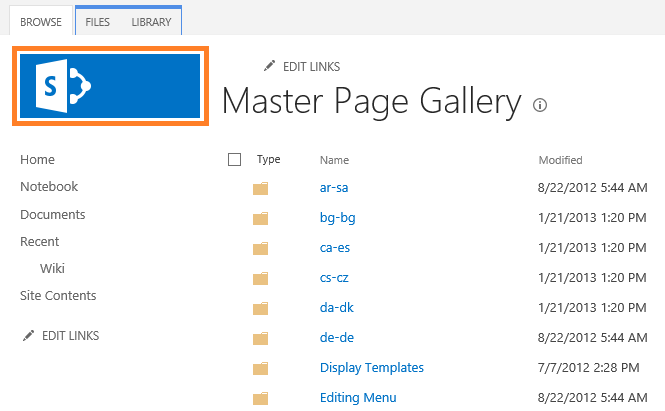Open the bg-bg folder link
Viewport: 665px width, 411px height.
click(x=334, y=218)
